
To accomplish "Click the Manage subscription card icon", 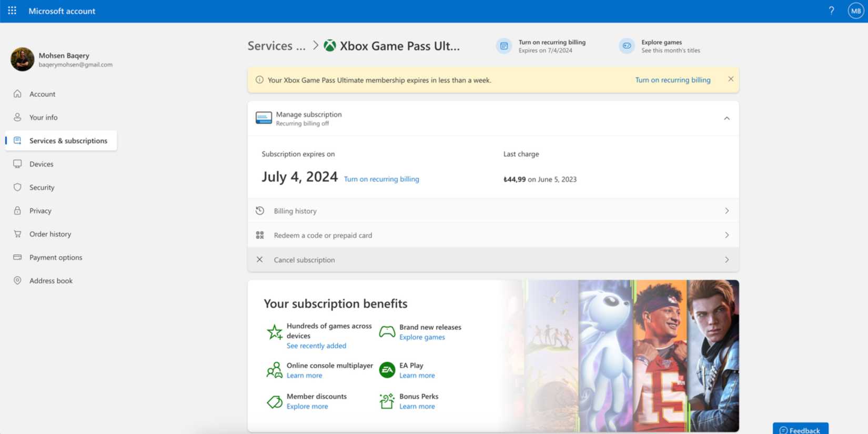I will pyautogui.click(x=264, y=118).
